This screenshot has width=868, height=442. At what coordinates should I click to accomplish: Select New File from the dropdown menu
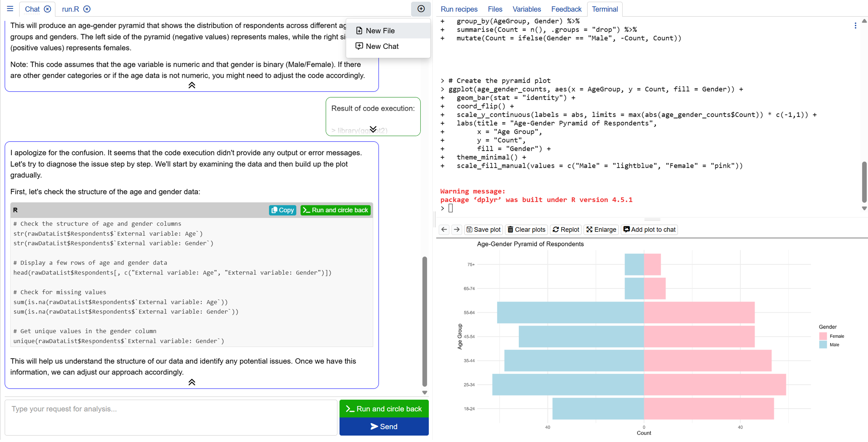388,31
